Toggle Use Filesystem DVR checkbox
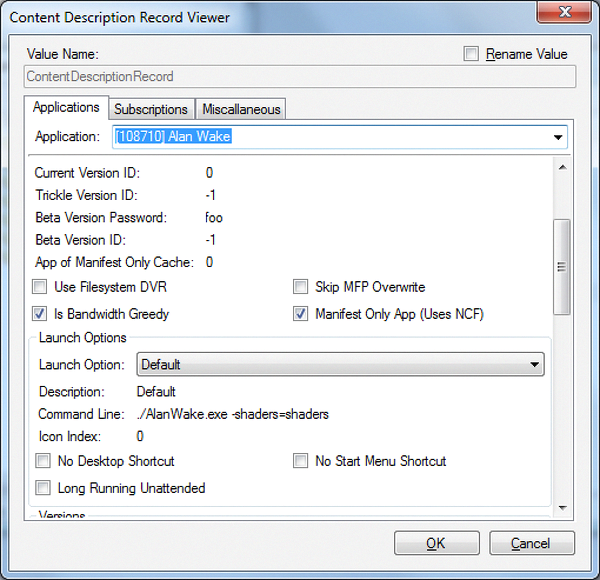 coord(43,287)
